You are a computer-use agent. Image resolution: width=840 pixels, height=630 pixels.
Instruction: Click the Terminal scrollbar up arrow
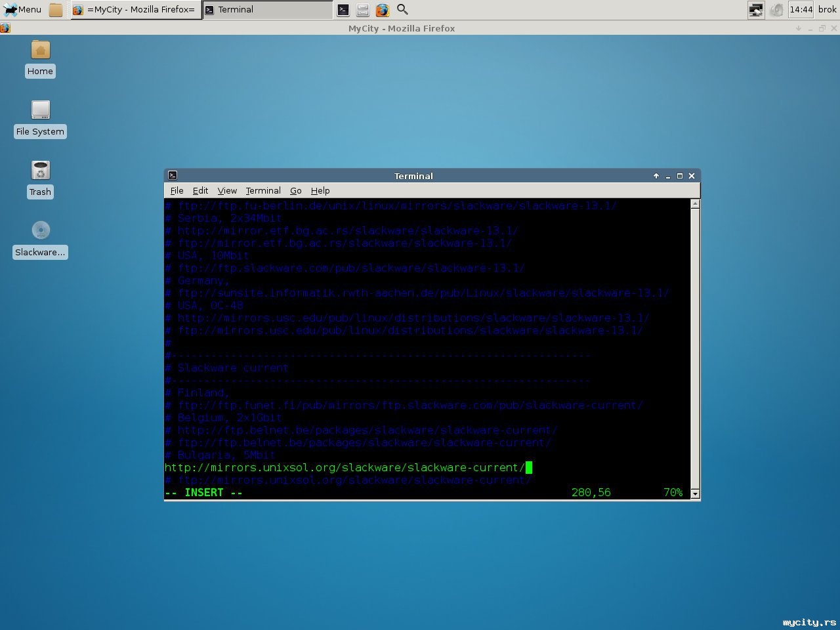coord(695,203)
